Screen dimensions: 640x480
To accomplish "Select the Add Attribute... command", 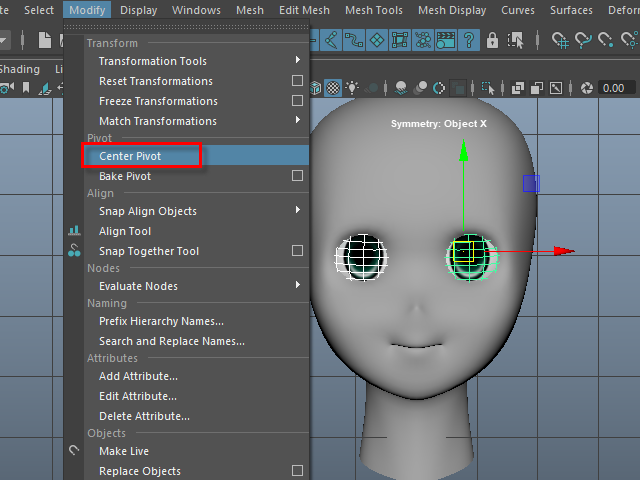I will point(138,376).
